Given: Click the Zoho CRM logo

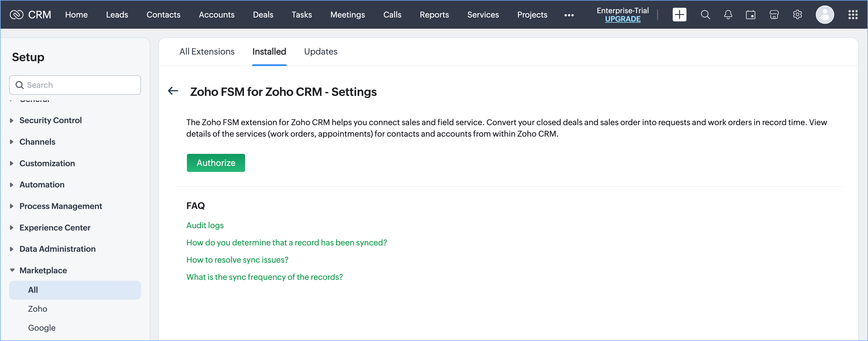Looking at the screenshot, I should coord(30,15).
